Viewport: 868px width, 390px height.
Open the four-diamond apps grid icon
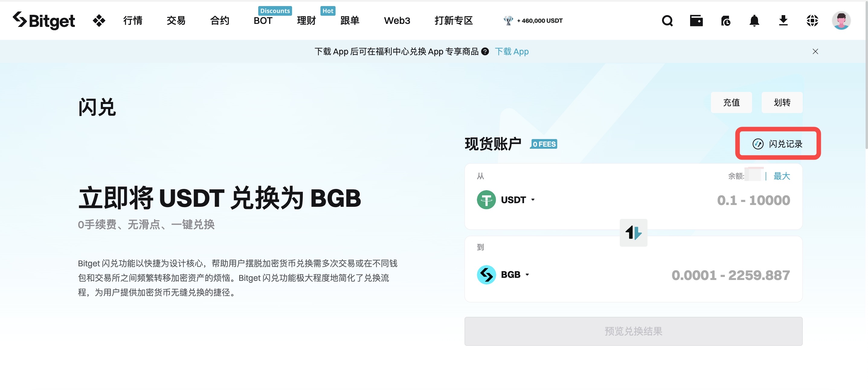click(99, 21)
